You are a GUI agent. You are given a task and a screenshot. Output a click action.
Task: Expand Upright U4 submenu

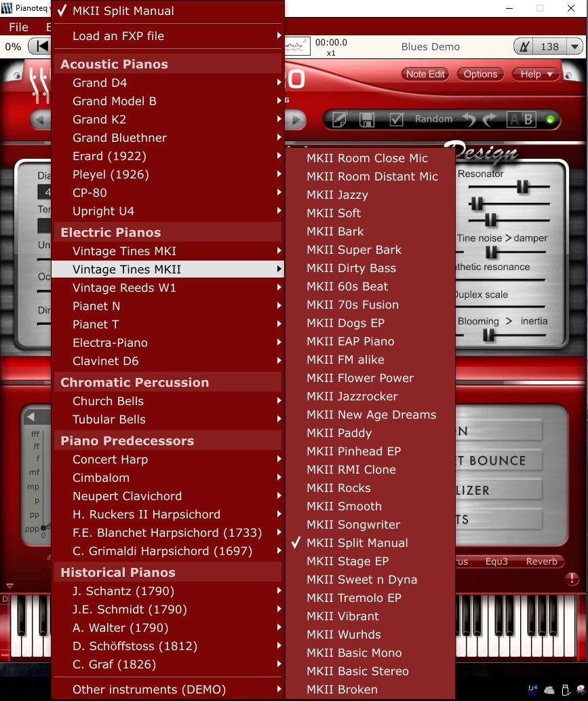[168, 211]
